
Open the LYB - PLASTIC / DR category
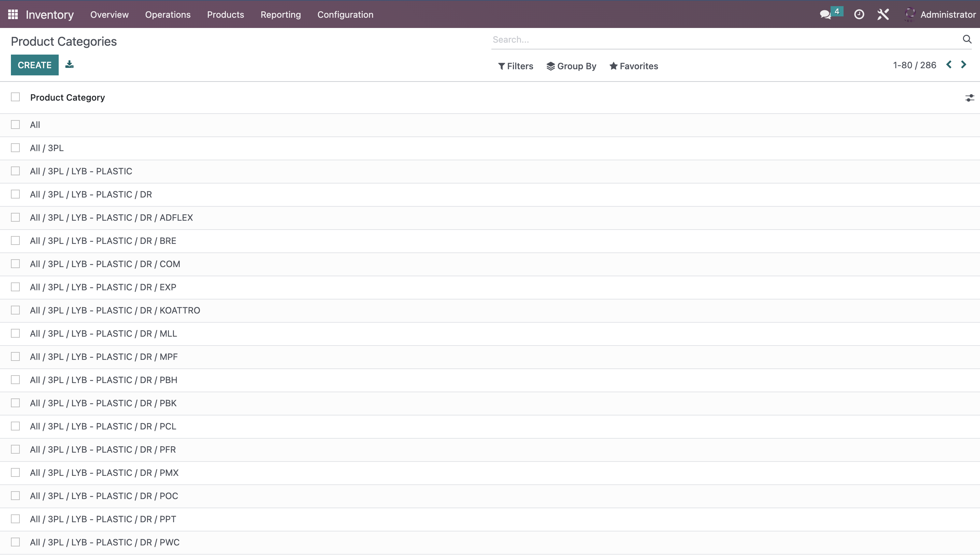click(x=91, y=194)
